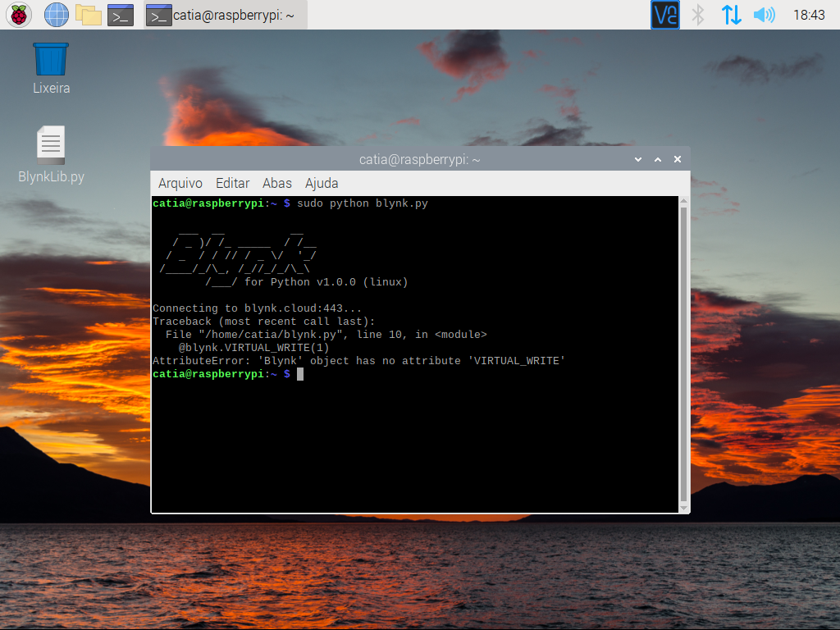Click the terminal vertical scrollbar
The image size is (840, 630).
[x=685, y=353]
